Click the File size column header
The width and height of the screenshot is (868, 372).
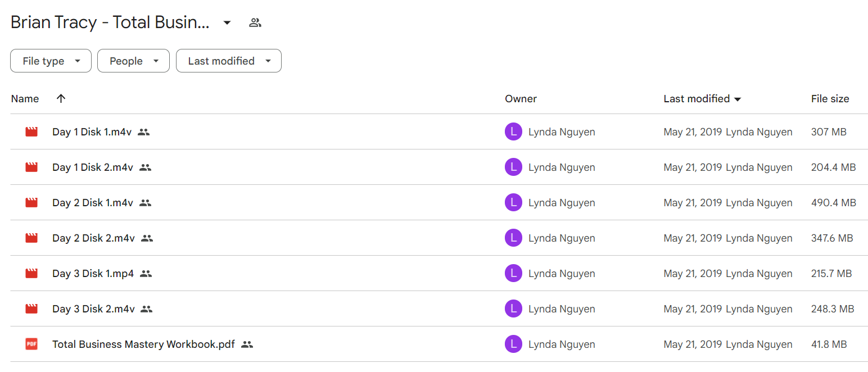coord(830,99)
